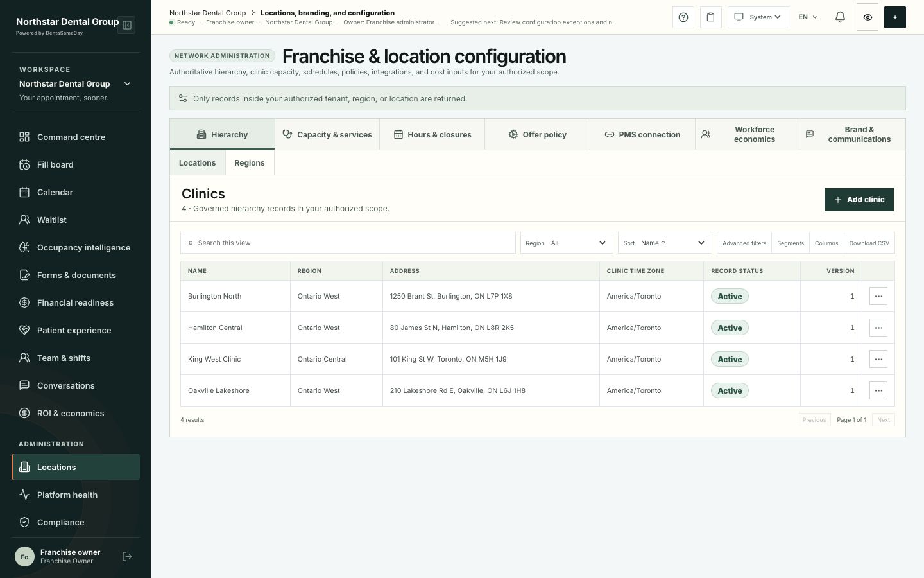
Task: Click the Active badge for Hamilton Central
Action: [x=730, y=328]
